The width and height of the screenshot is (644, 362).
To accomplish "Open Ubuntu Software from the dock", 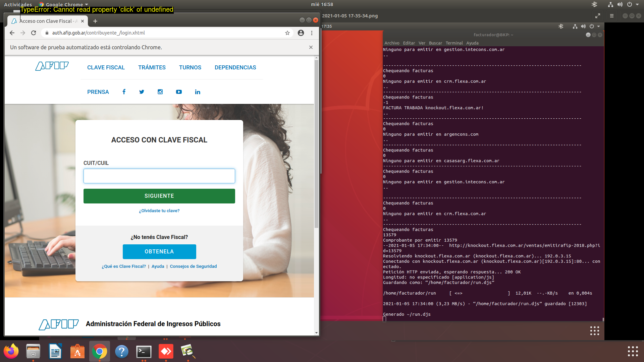I will coord(77,351).
